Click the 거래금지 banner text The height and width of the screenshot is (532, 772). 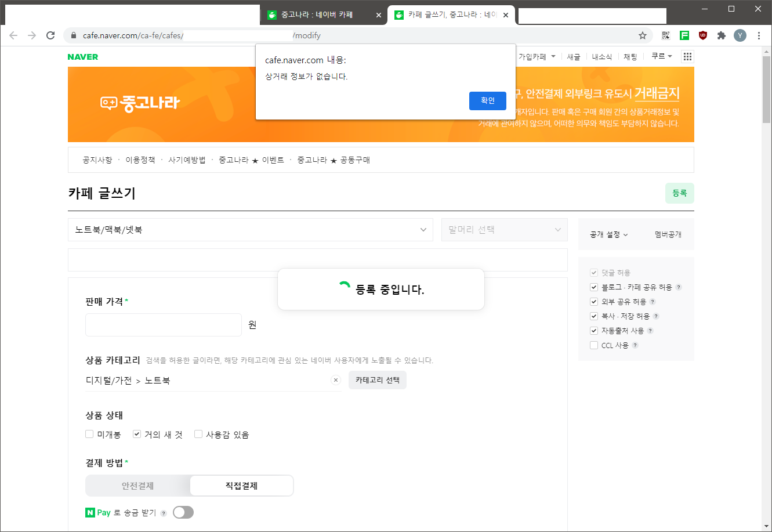(657, 93)
